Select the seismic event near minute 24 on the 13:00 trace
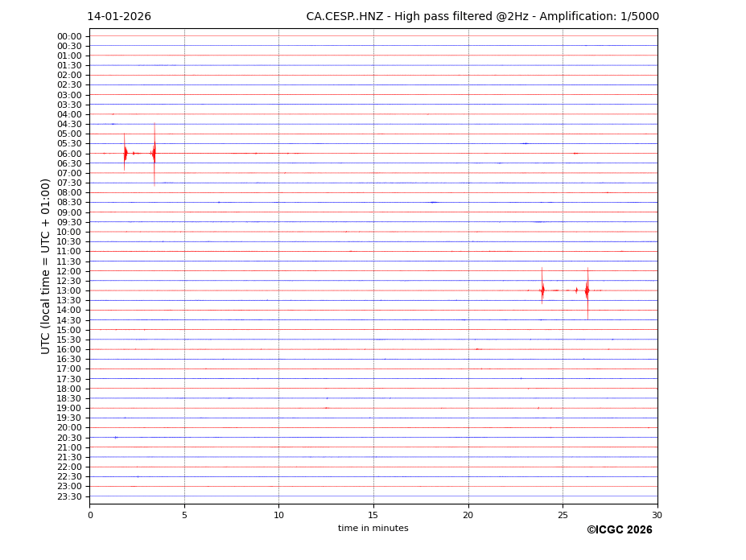The width and height of the screenshot is (746, 560). tap(542, 290)
